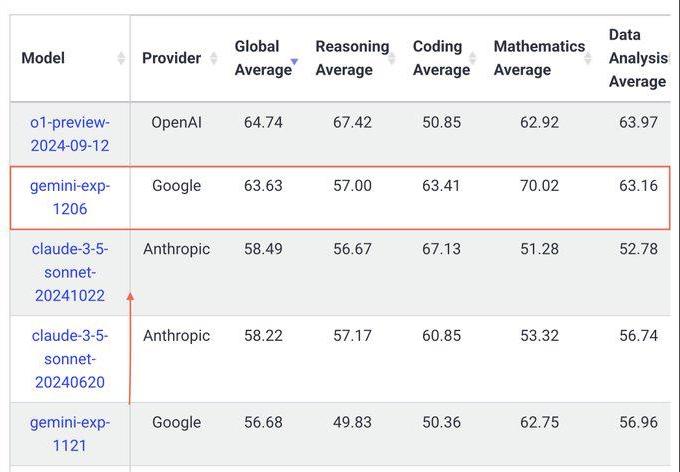Click the sort arrows beside Model header

(121, 58)
